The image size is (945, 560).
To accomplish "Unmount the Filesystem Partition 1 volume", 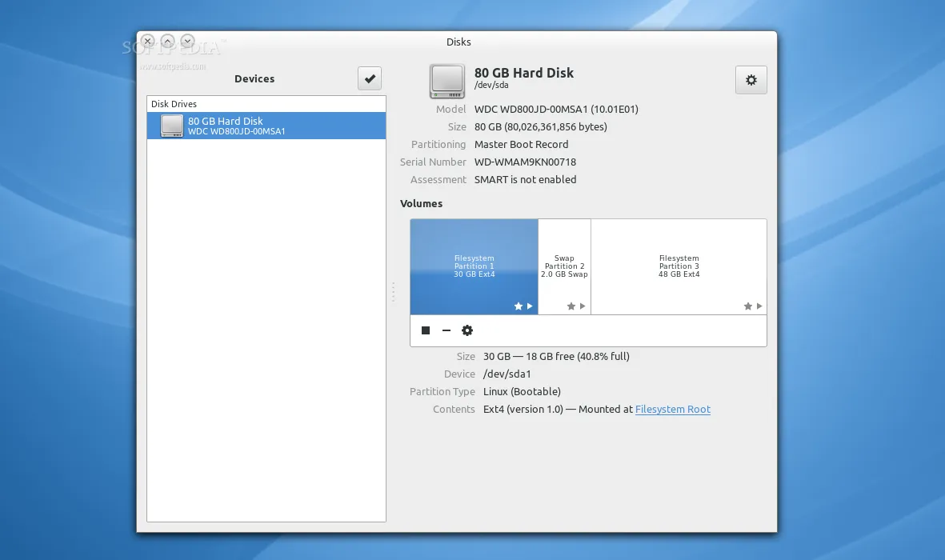I will pyautogui.click(x=425, y=330).
